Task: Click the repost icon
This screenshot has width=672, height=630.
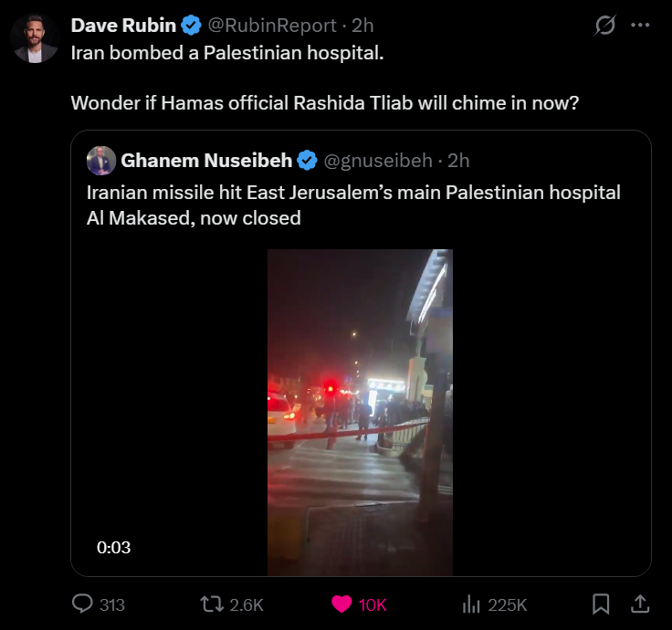Action: click(212, 604)
